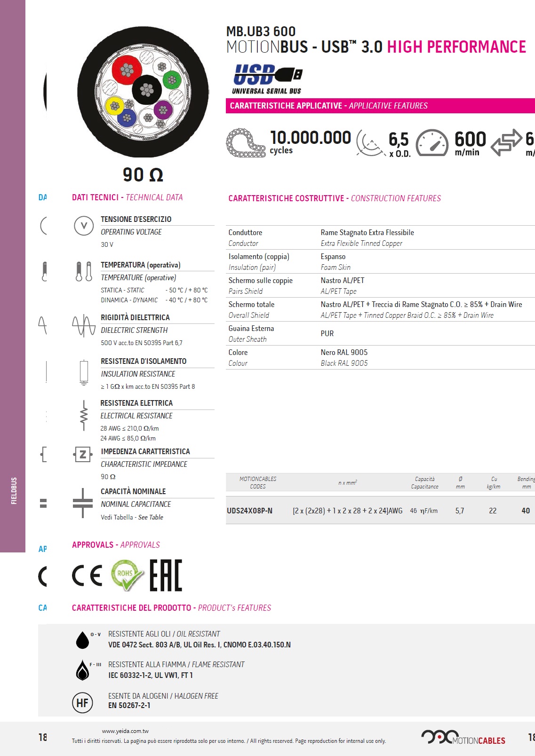Image resolution: width=535 pixels, height=756 pixels.
Task: Click the APPROVALS - APPROVALS heading
Action: tap(116, 545)
